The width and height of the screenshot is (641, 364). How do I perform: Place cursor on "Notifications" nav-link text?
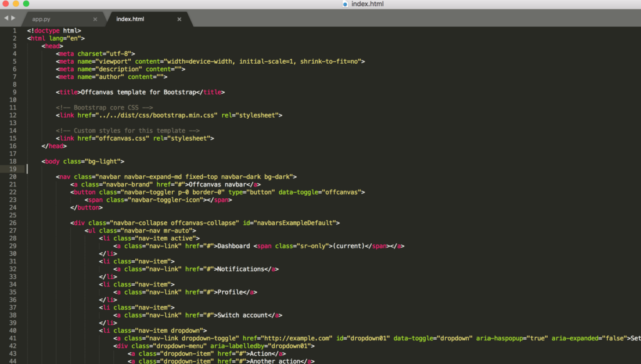pyautogui.click(x=239, y=269)
